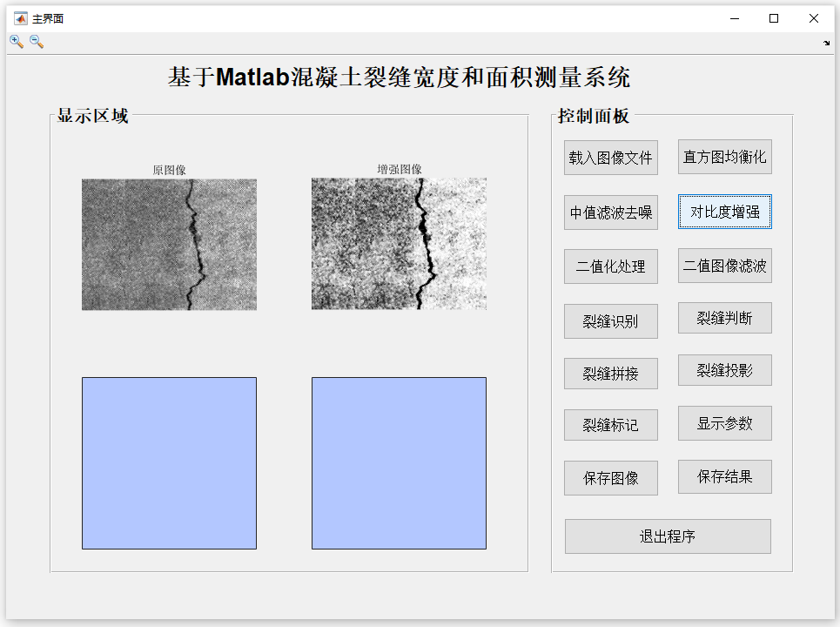Click the 载入图像文件 button

611,158
